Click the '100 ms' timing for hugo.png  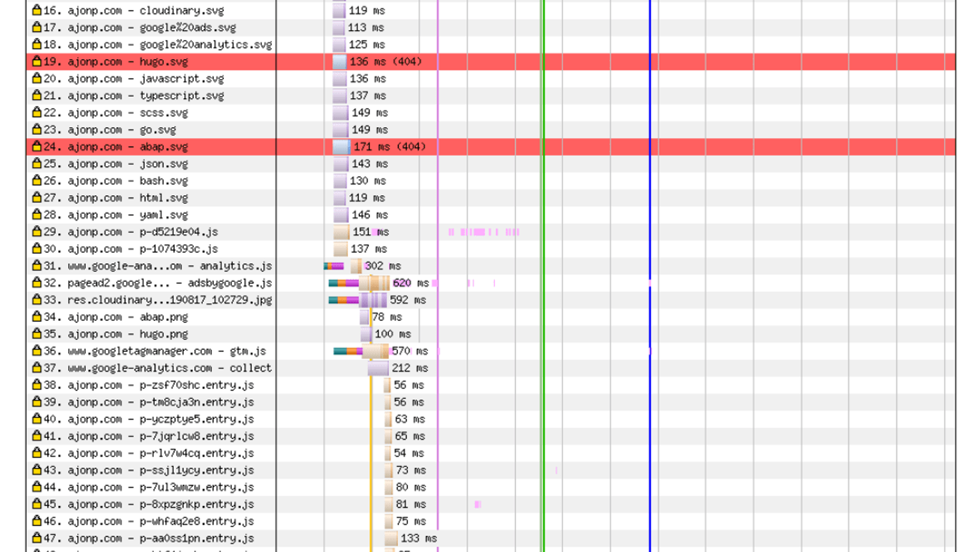coord(393,334)
